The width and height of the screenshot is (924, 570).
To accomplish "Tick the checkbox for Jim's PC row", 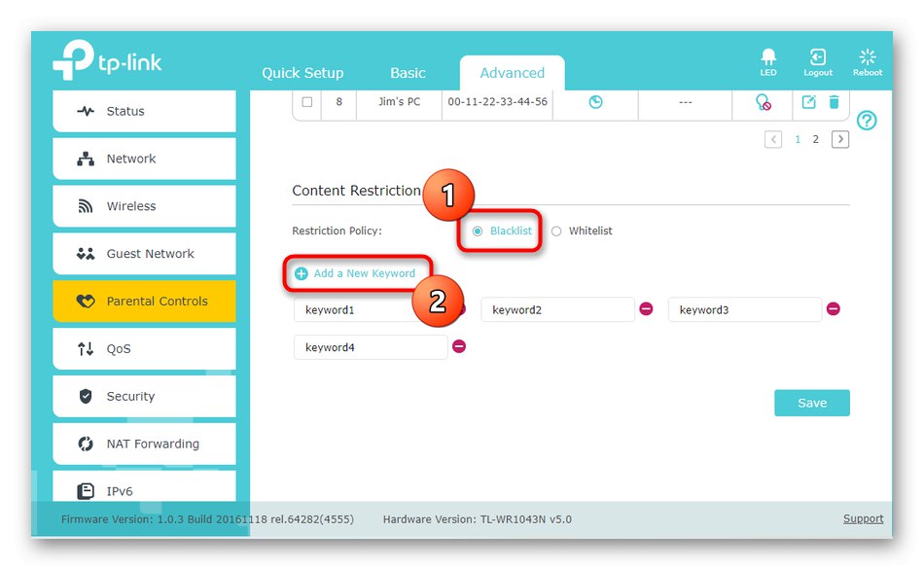I will coord(307,102).
